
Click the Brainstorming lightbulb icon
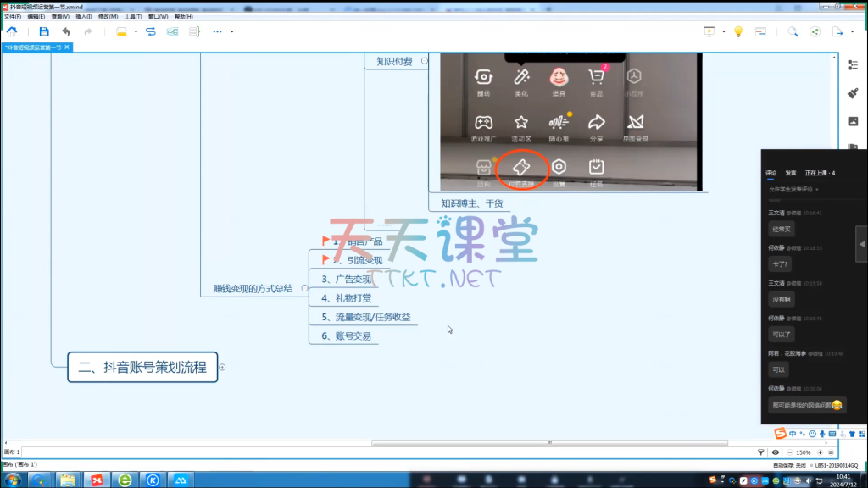coord(738,31)
